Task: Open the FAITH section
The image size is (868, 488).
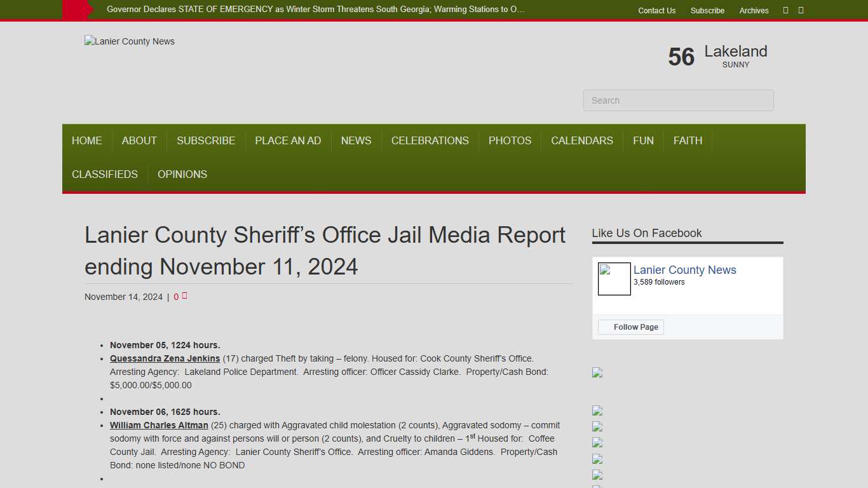Action: pyautogui.click(x=688, y=140)
